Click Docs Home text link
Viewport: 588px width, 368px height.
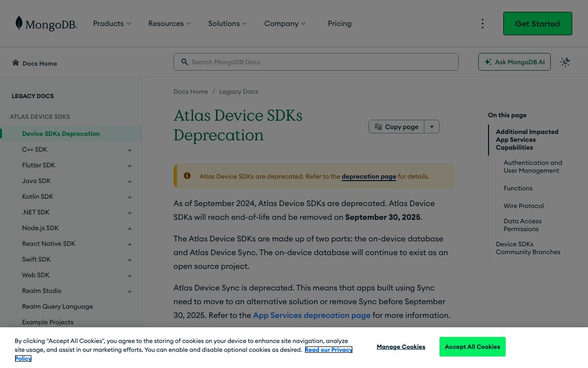(40, 63)
